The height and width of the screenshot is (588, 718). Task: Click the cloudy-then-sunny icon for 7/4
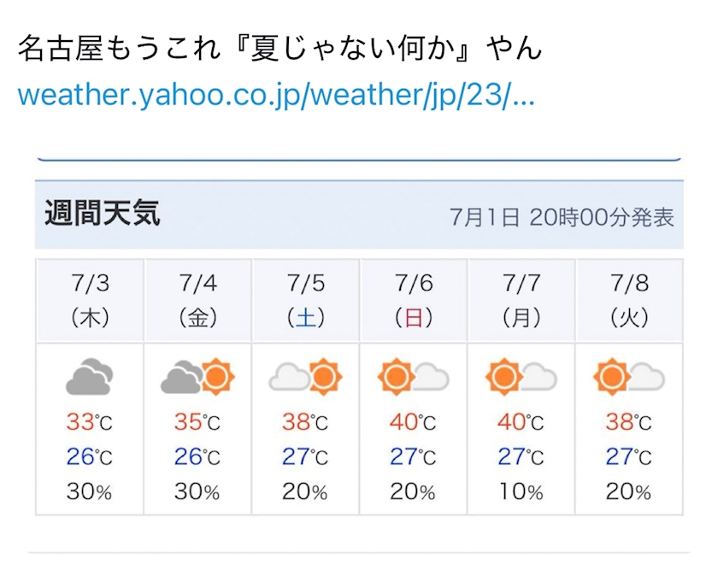coord(197,376)
